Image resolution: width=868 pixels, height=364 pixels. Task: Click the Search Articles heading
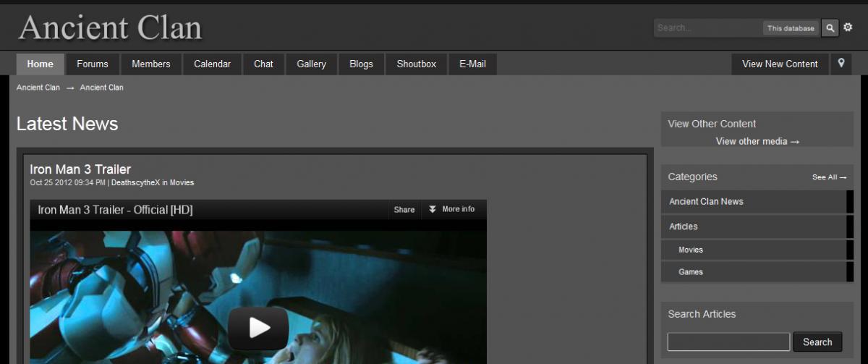702,314
